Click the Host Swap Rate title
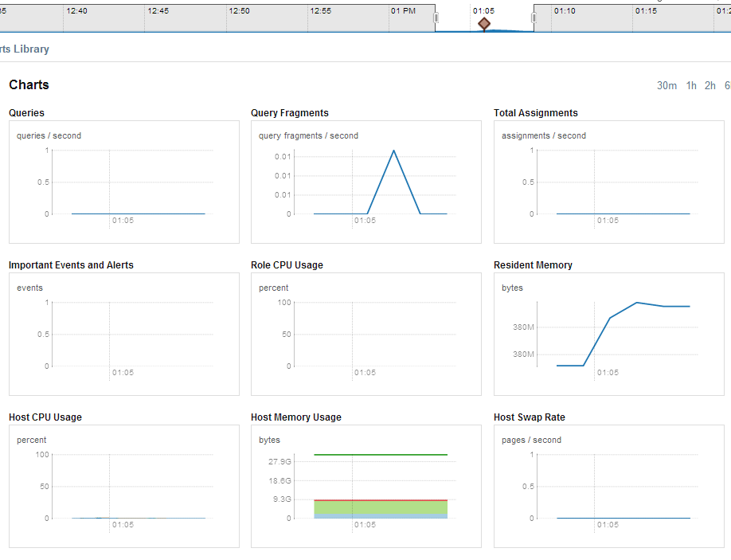 (x=529, y=417)
